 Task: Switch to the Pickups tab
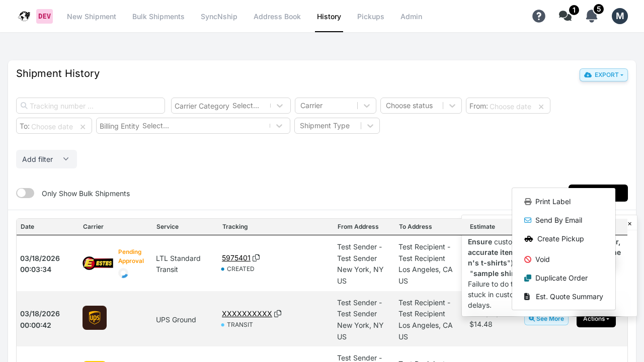pyautogui.click(x=370, y=17)
